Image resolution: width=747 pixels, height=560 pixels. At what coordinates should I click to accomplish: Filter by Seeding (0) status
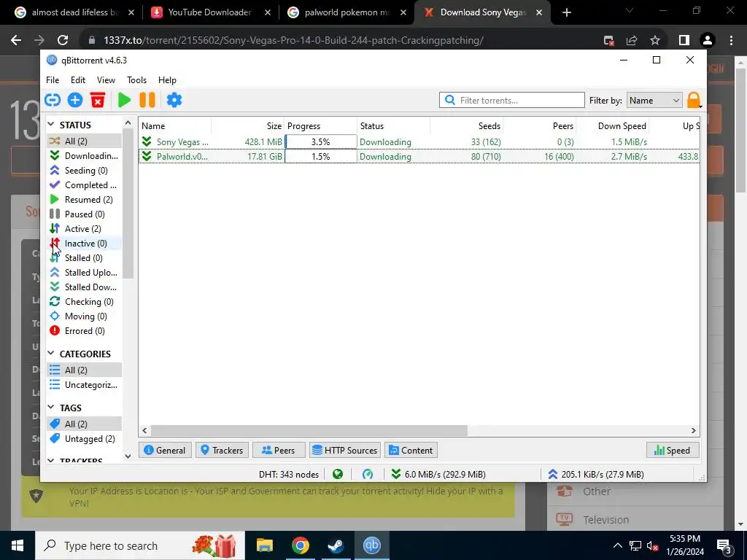(85, 170)
